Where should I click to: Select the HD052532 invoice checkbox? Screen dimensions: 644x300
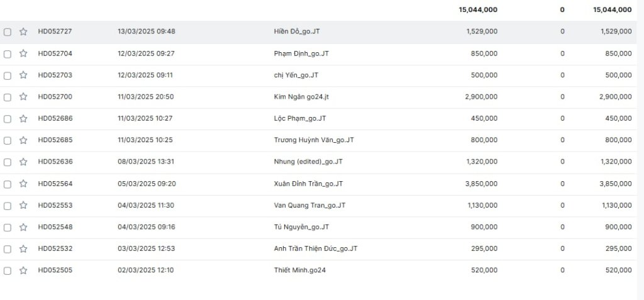[x=8, y=249]
